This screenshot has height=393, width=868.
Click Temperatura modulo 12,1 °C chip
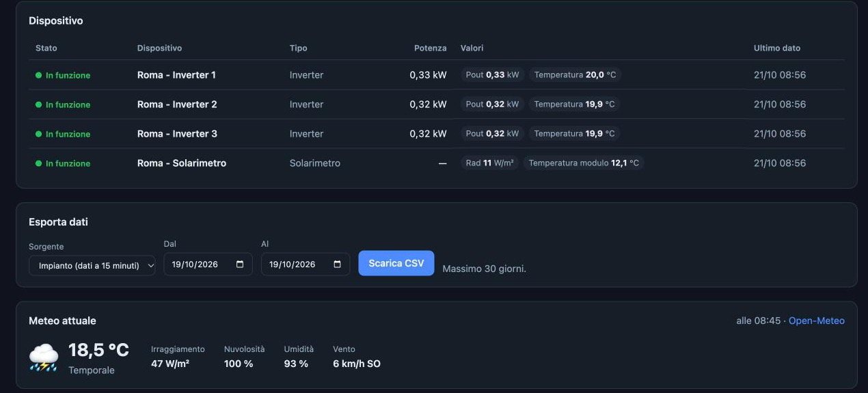pos(584,163)
